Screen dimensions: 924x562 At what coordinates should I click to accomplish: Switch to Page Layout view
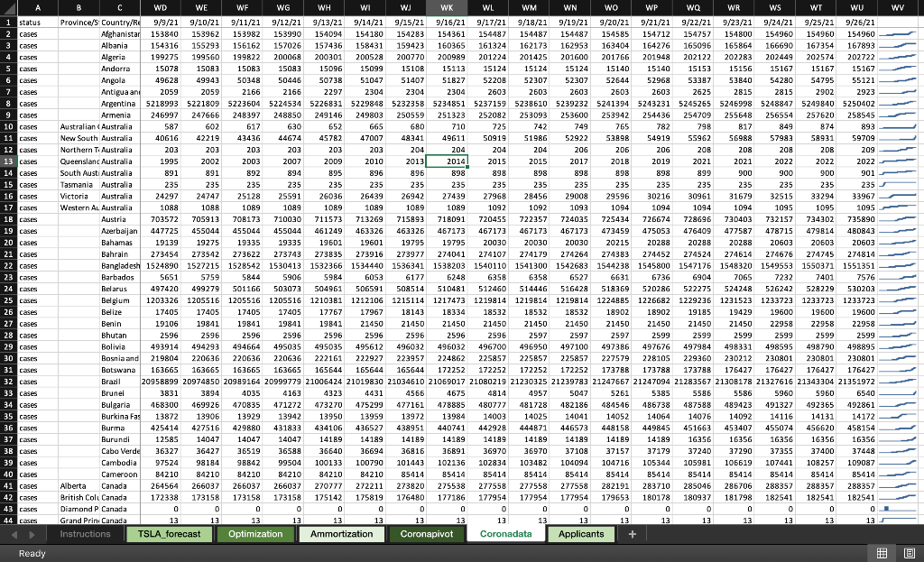point(907,553)
